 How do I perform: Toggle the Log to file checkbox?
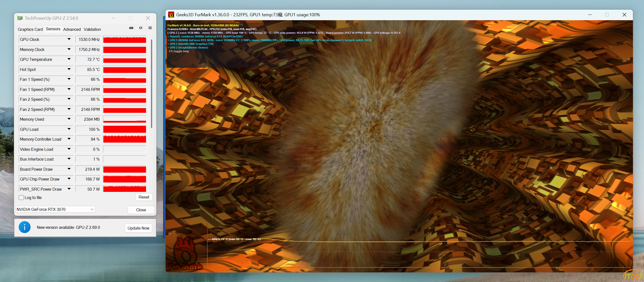tap(21, 198)
